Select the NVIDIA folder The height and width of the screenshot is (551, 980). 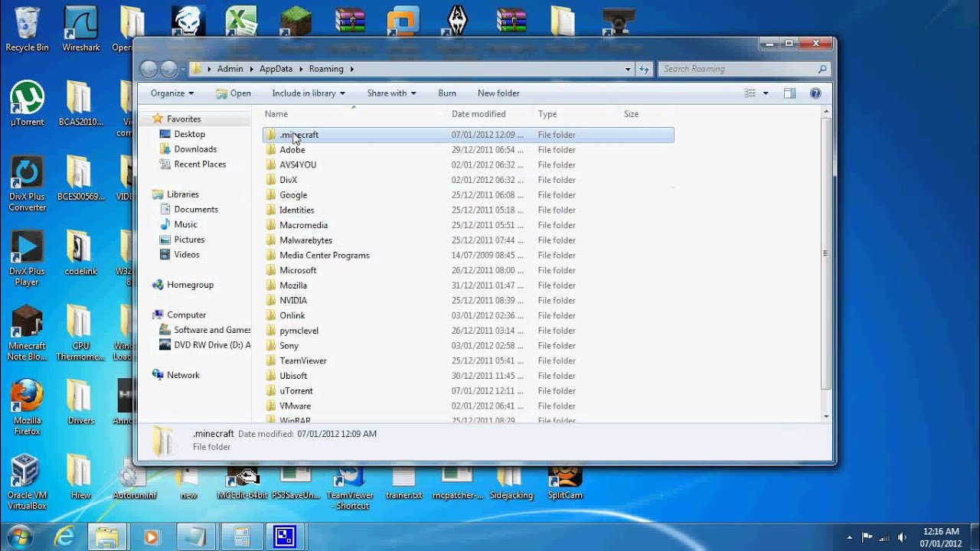[x=293, y=301]
